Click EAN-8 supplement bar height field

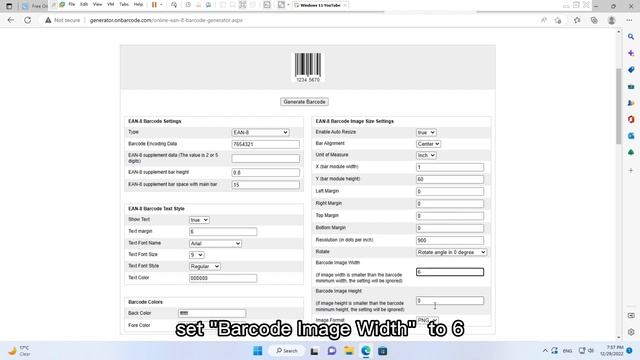coord(265,173)
